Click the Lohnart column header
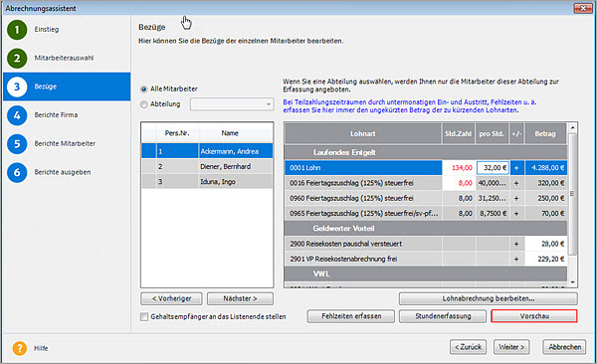 click(x=363, y=133)
